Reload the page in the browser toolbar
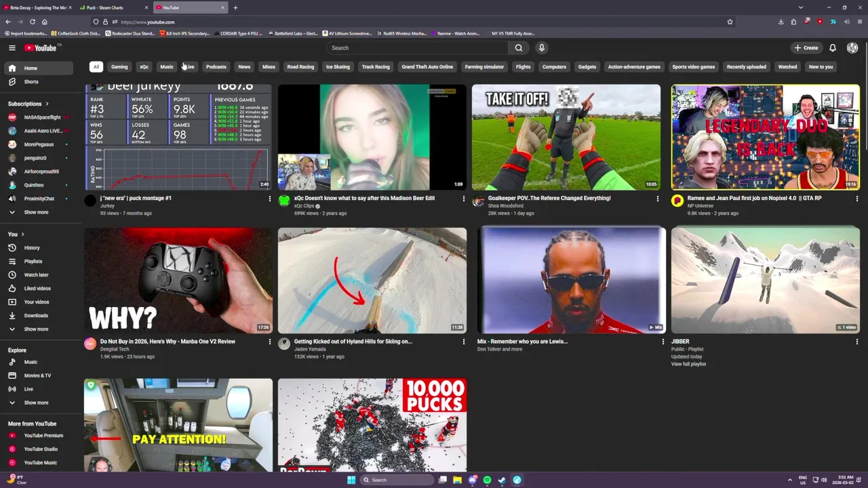The width and height of the screenshot is (868, 488). (32, 22)
